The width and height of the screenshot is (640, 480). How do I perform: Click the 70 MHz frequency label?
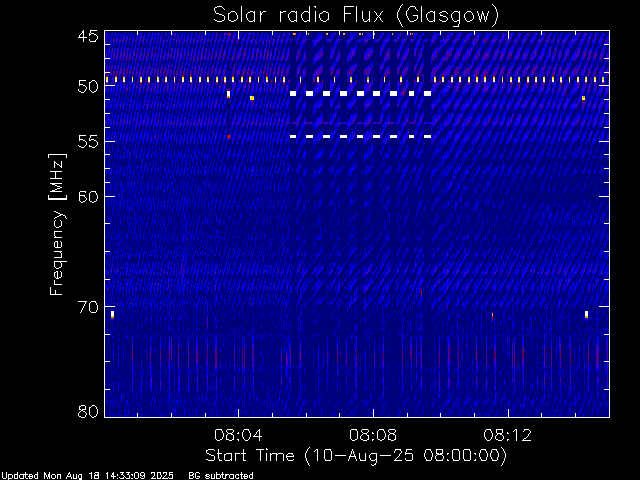click(88, 307)
